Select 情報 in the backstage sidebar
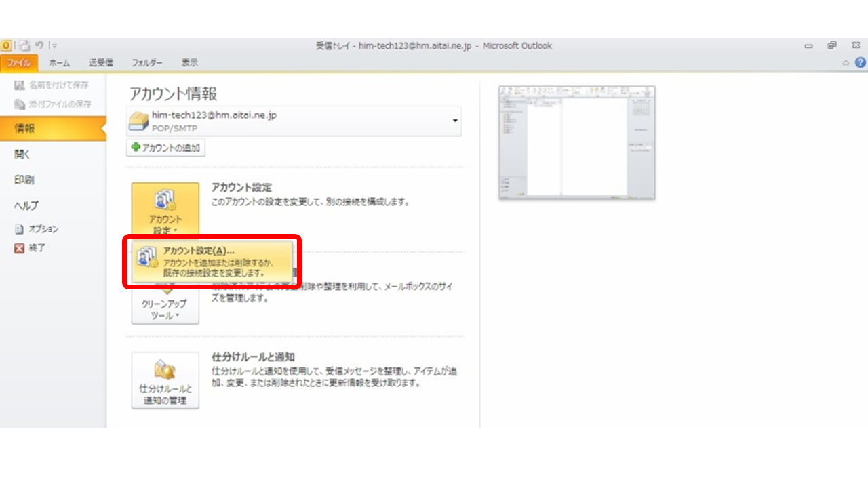This screenshot has width=868, height=488. (53, 129)
